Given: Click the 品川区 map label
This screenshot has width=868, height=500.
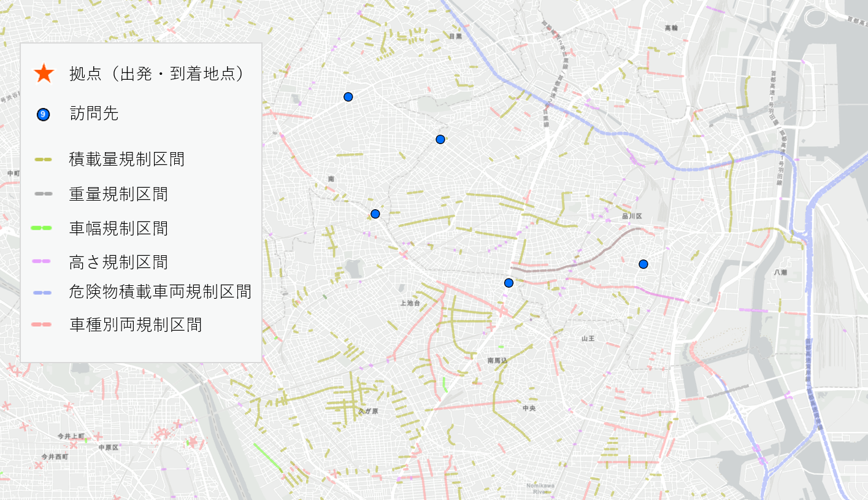Looking at the screenshot, I should 631,216.
